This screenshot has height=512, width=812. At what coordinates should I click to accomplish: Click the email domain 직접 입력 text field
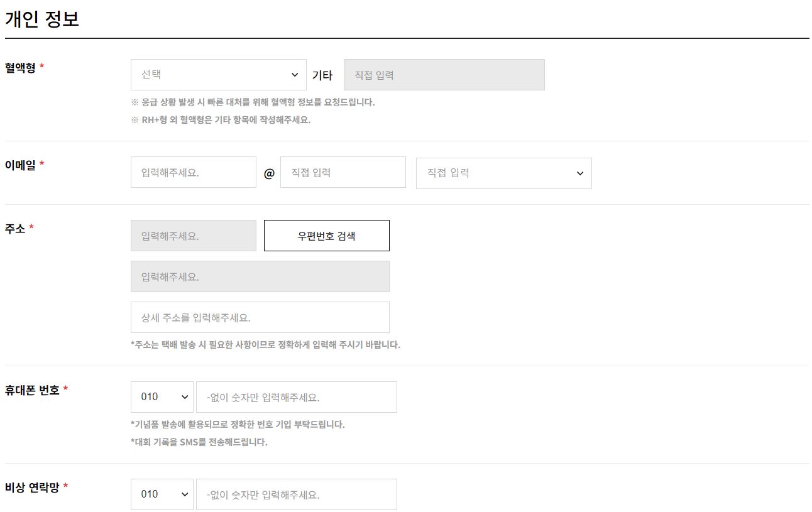(x=343, y=172)
